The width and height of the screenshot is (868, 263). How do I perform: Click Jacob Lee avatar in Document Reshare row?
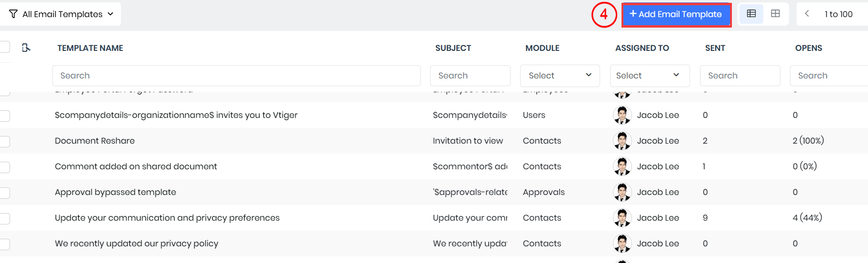coord(622,141)
